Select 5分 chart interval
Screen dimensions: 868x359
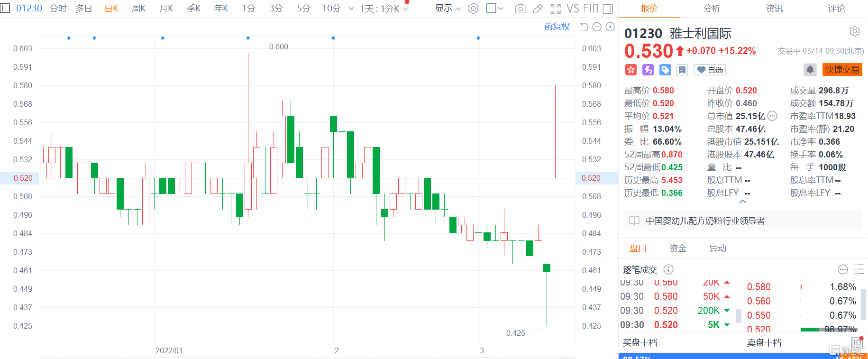pos(303,9)
